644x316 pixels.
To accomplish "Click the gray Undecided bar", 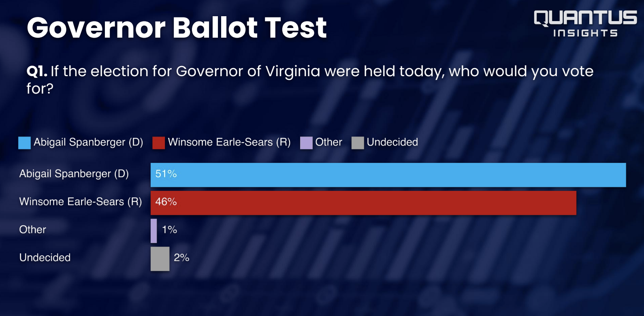I will pos(160,259).
